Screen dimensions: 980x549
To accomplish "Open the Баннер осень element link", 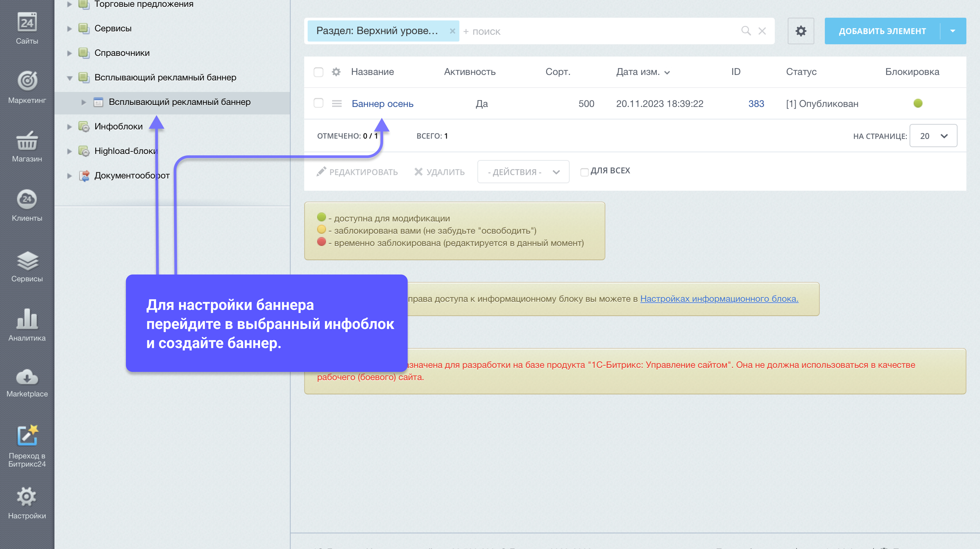I will (x=382, y=104).
